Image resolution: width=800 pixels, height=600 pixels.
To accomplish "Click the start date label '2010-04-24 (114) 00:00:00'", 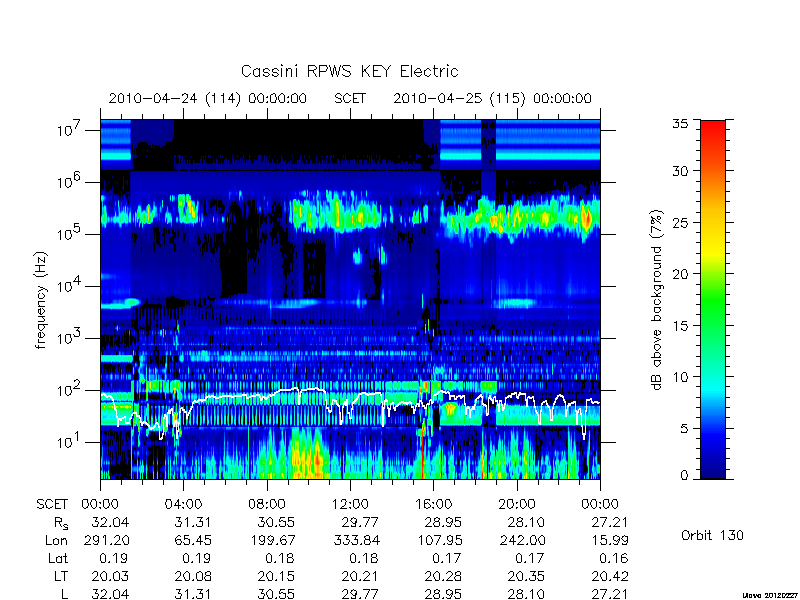I will point(208,98).
